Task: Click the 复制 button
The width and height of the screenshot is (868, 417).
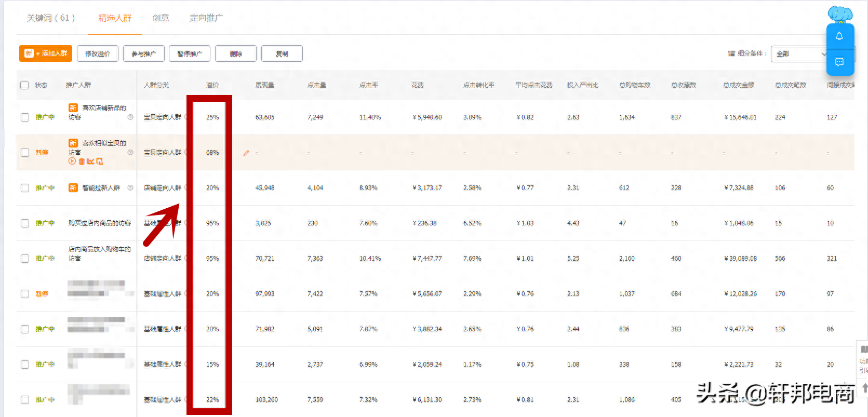Action: 282,53
